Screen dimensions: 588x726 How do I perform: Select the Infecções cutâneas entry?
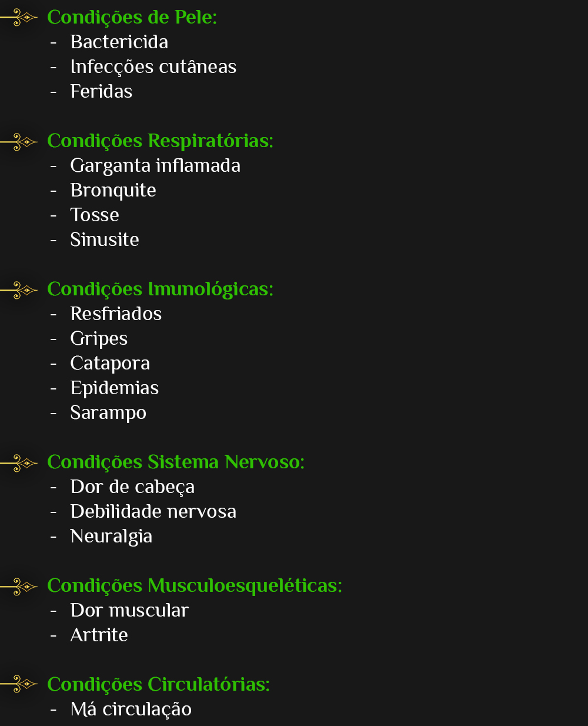pos(153,67)
